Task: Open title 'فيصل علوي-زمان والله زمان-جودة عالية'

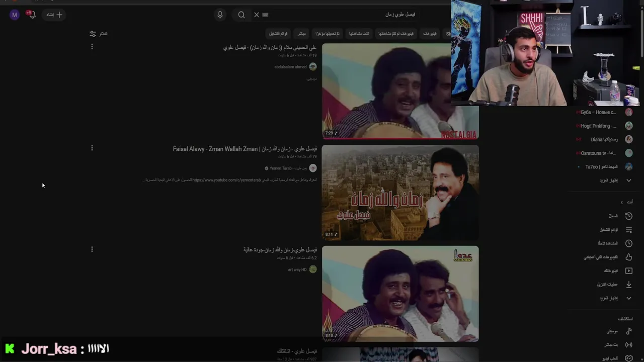Action: (280, 250)
